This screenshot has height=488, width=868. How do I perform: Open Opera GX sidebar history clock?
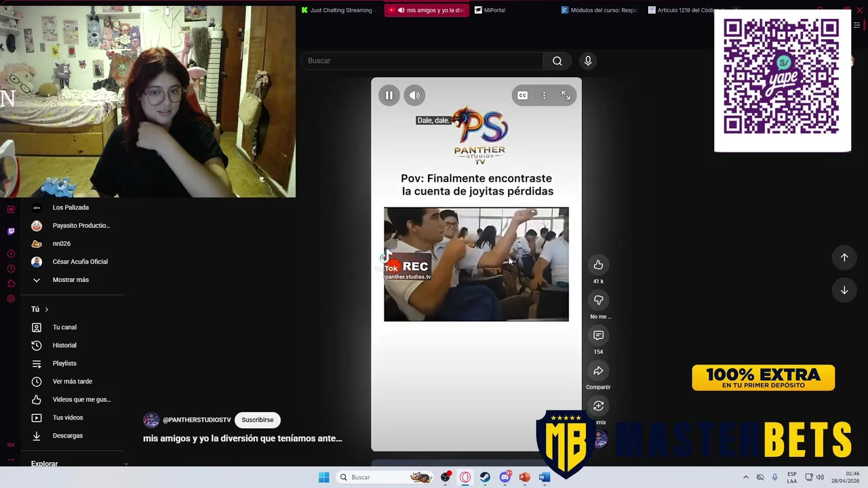pos(11,268)
